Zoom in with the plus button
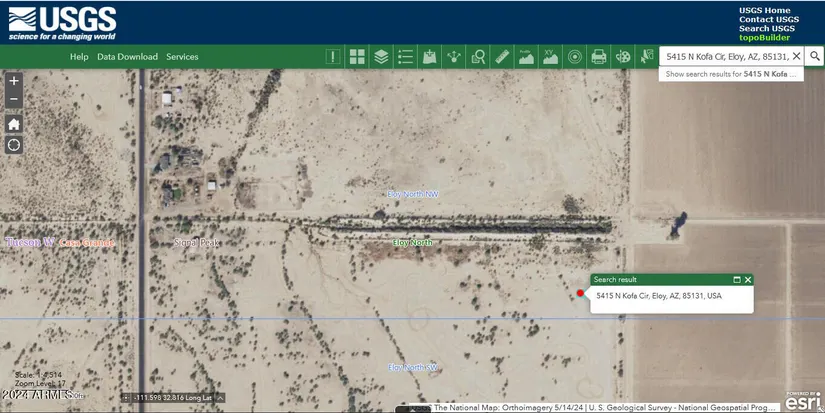Screen dimensions: 825x413 tap(14, 81)
